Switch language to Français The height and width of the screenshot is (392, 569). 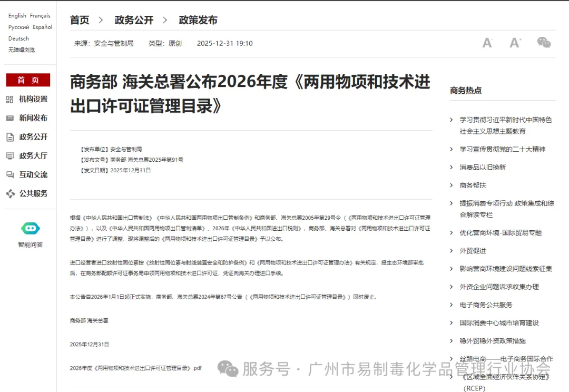40,16
